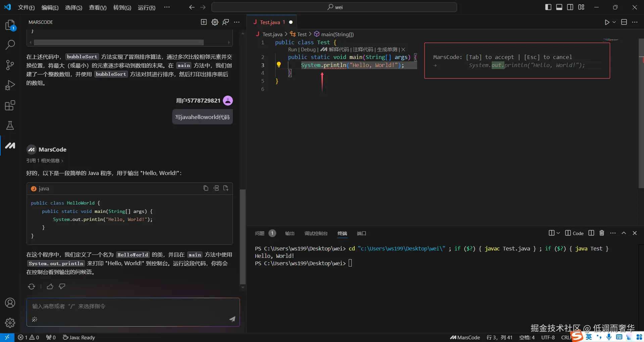This screenshot has height=342, width=644.
Task: Open the terminal split dropdown arrow
Action: click(558, 233)
